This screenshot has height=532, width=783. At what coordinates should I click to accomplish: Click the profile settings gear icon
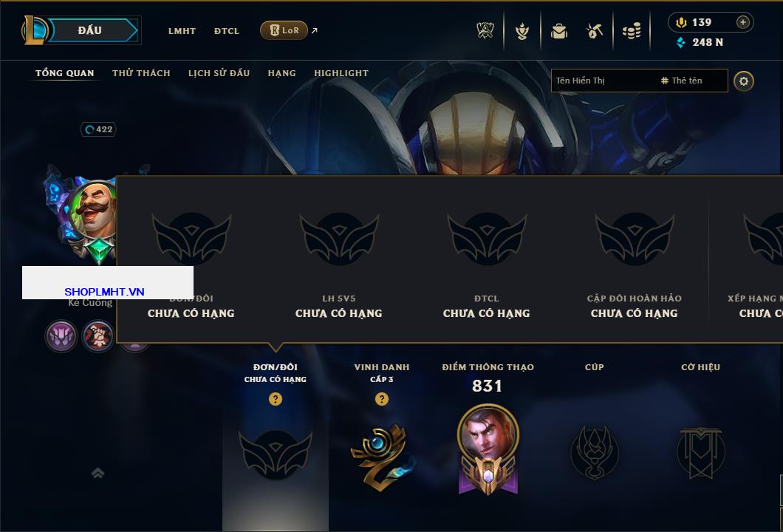[744, 81]
